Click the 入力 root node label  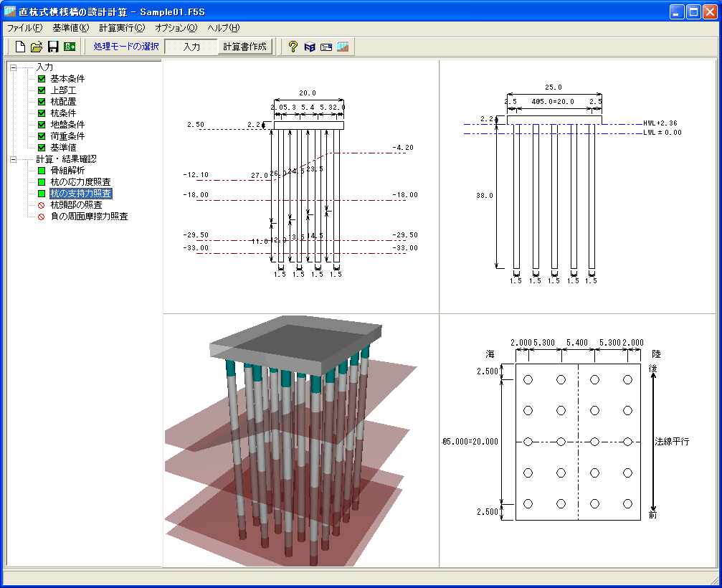44,67
